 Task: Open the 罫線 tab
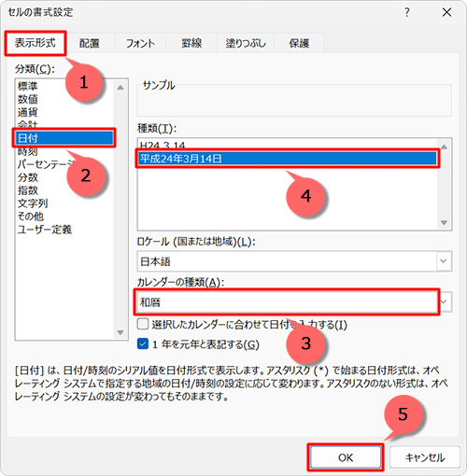pos(191,43)
